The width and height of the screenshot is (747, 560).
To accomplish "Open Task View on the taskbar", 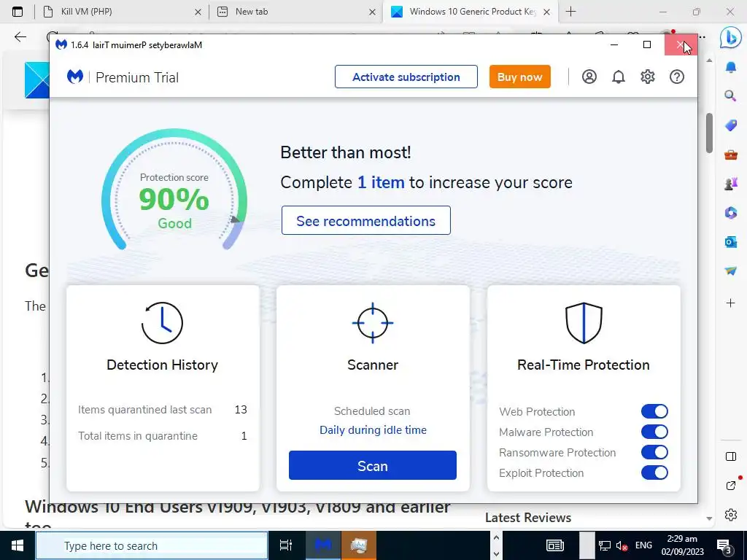I will 285,545.
